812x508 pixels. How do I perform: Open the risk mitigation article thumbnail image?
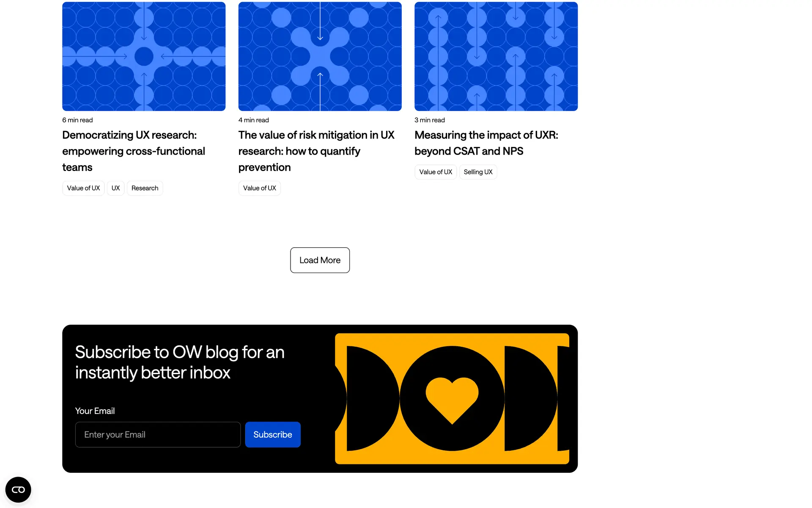point(320,56)
